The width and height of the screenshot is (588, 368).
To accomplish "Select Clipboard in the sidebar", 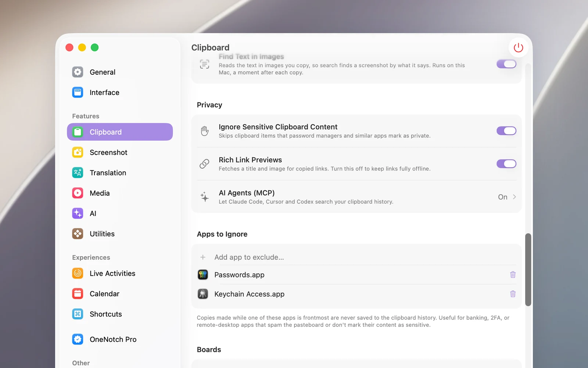I will 120,132.
